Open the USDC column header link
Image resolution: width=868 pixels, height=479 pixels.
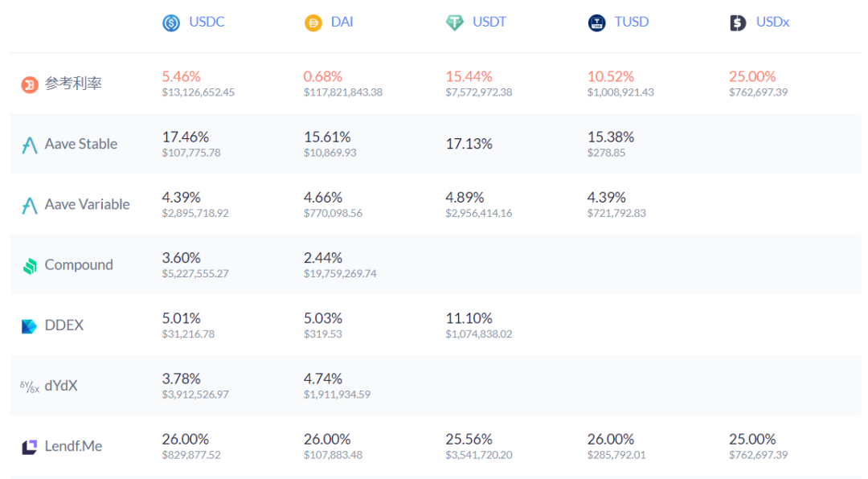(206, 22)
